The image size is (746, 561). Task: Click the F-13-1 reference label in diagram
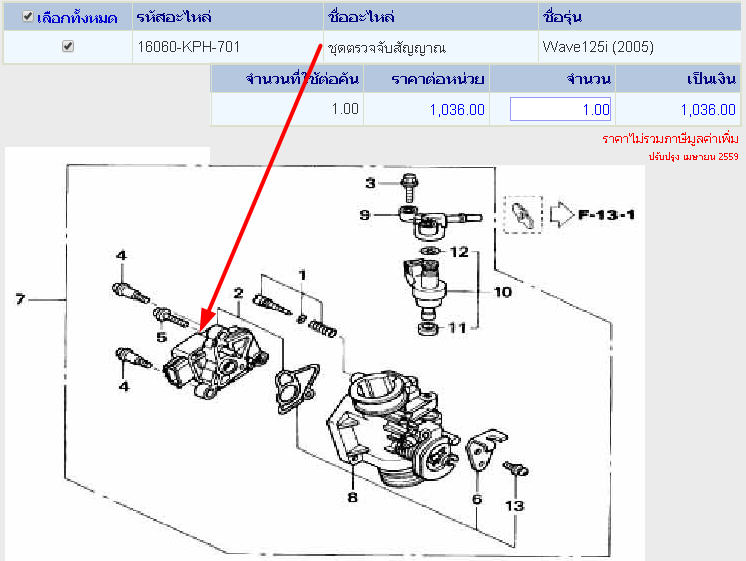pyautogui.click(x=607, y=215)
